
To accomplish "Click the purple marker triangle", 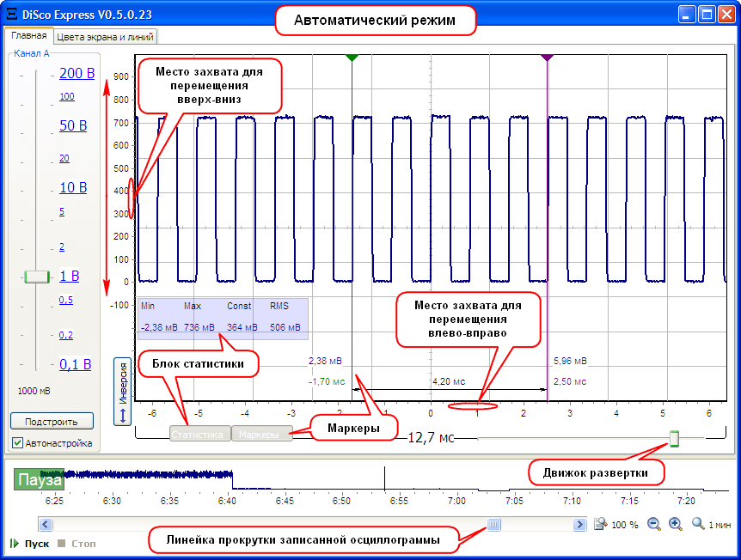I will tap(548, 58).
